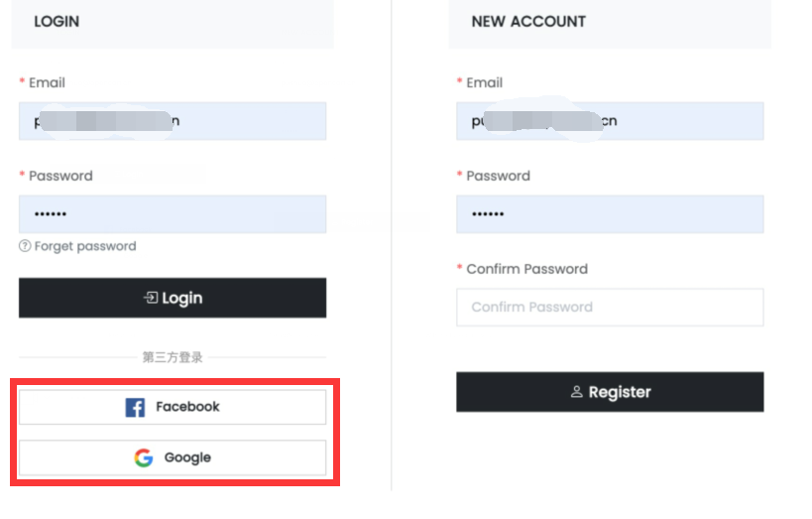
Task: Click the Google G logo icon
Action: (x=144, y=457)
